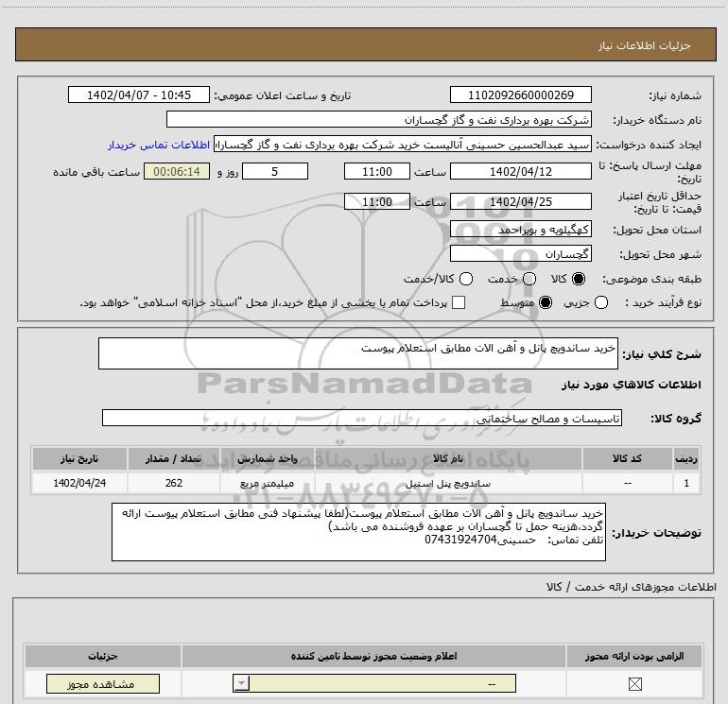Choose the جزیی purchase type radio
The image size is (728, 704).
[601, 302]
